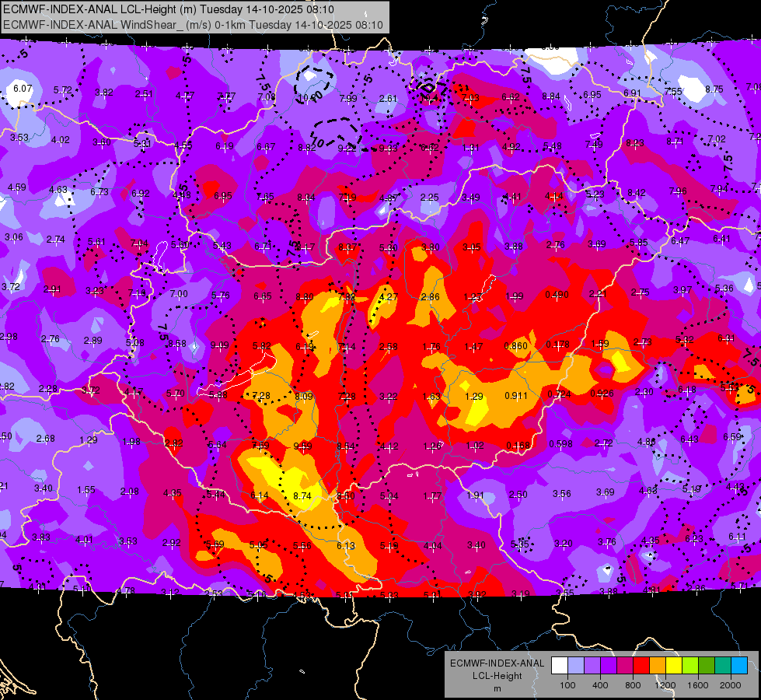Click the 8.74 value in the yellow area
Image resolution: width=761 pixels, height=700 pixels.
[302, 496]
